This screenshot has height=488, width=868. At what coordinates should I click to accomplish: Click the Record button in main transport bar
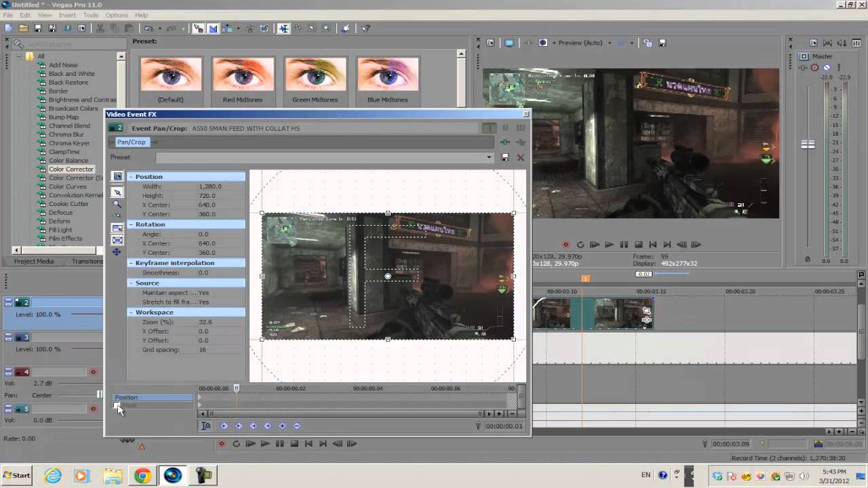click(222, 444)
